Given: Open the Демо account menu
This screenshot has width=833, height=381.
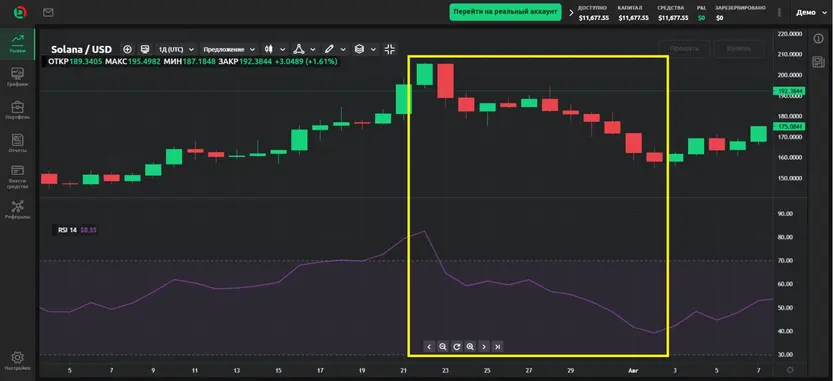Looking at the screenshot, I should 810,12.
